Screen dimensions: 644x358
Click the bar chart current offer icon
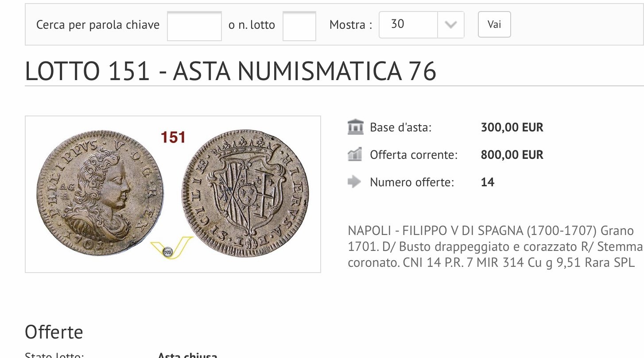point(355,155)
